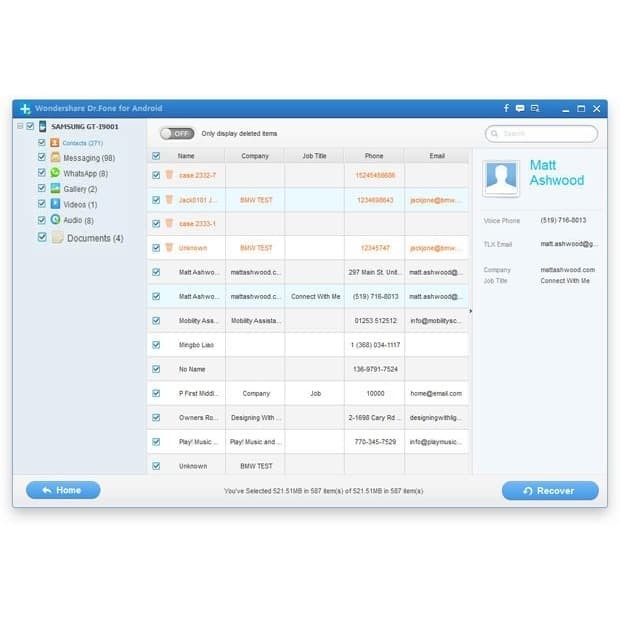Click the Wondershare plus logo icon
620x620 pixels.
(25, 109)
